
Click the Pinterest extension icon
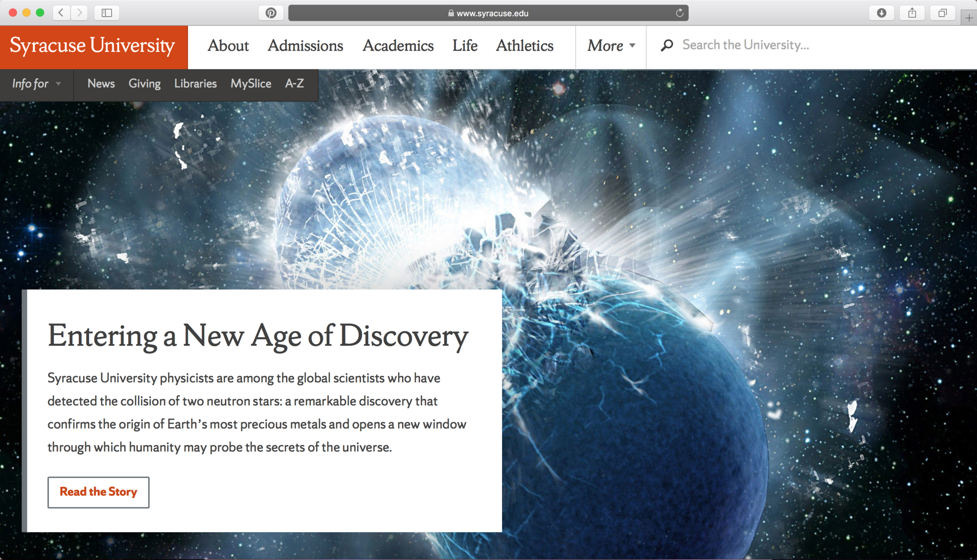pos(271,13)
